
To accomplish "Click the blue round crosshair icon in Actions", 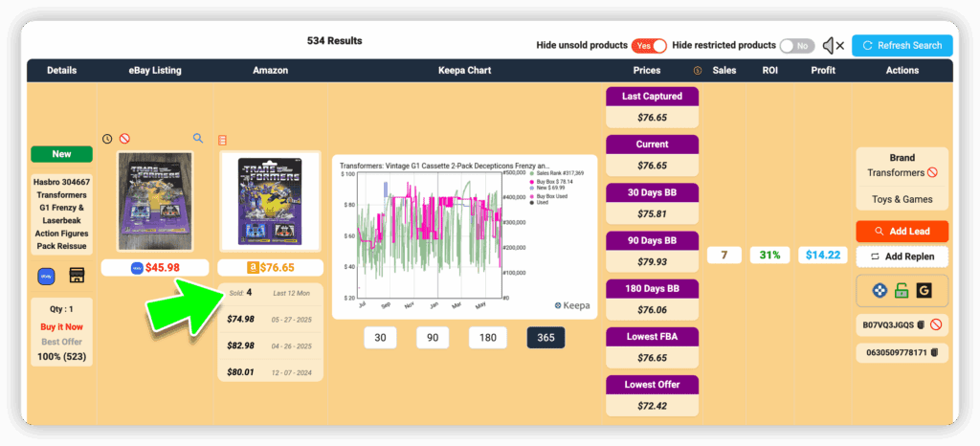I will tap(880, 290).
